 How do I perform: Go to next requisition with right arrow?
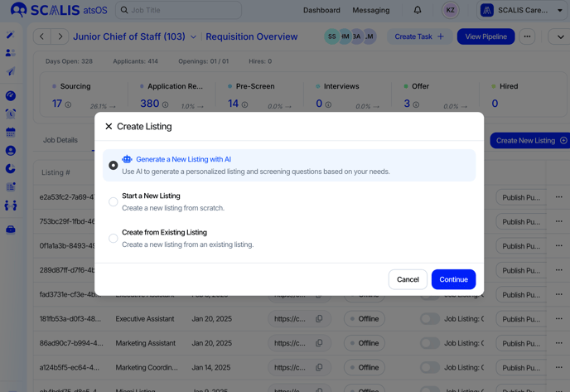(x=60, y=36)
